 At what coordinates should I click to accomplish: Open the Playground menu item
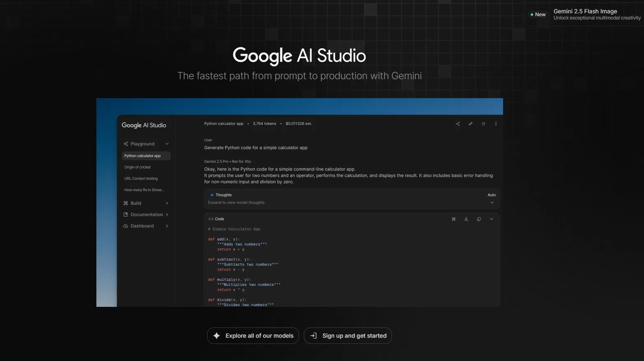[146, 144]
